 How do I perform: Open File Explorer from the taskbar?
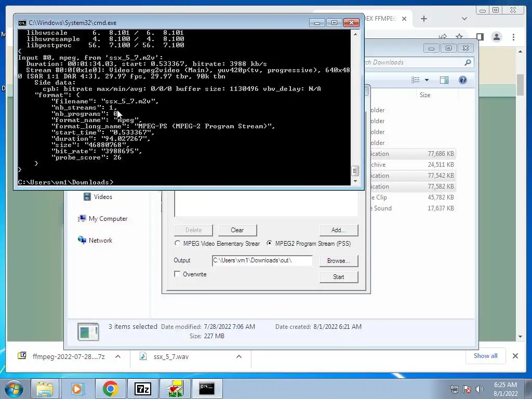45,389
